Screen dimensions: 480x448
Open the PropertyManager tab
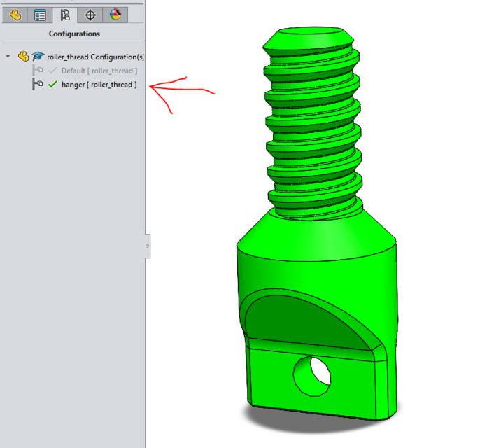pos(40,15)
